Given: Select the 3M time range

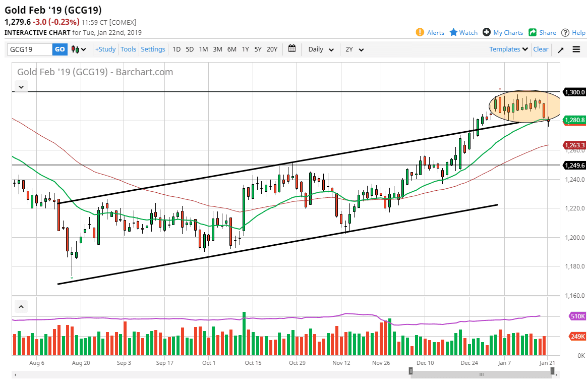Looking at the screenshot, I should [217, 49].
